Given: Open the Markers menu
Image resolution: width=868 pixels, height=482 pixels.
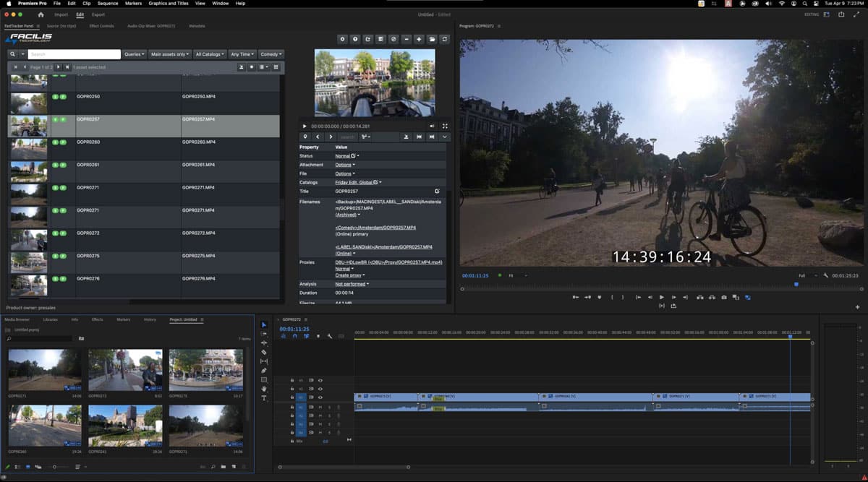Looking at the screenshot, I should click(133, 4).
